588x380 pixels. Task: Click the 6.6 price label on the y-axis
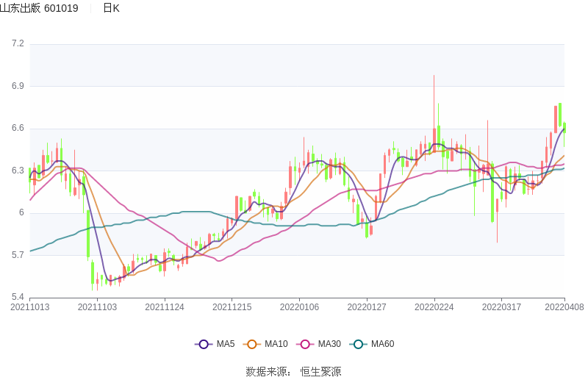[18, 129]
